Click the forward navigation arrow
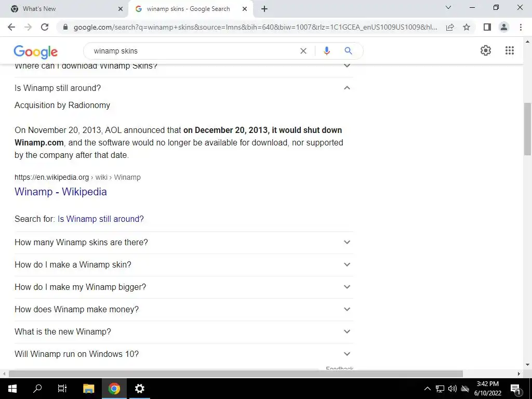The image size is (532, 399). 28,27
